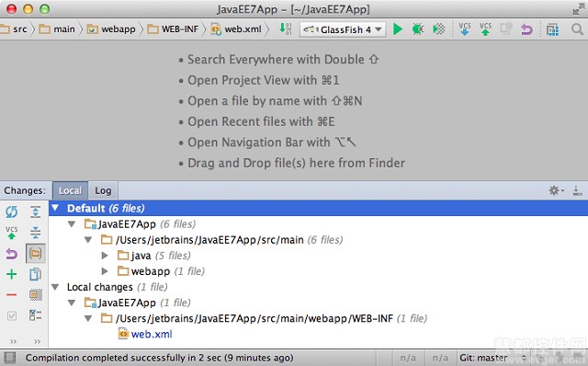This screenshot has height=366, width=588.
Task: Collapse the WEB-INF path node
Action: coord(88,318)
